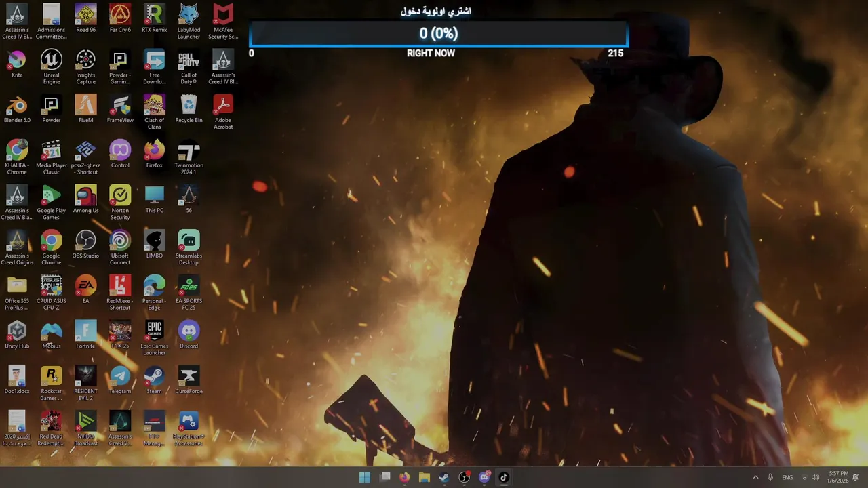868x488 pixels.
Task: Click the FrameView desktop shortcut
Action: point(120,110)
